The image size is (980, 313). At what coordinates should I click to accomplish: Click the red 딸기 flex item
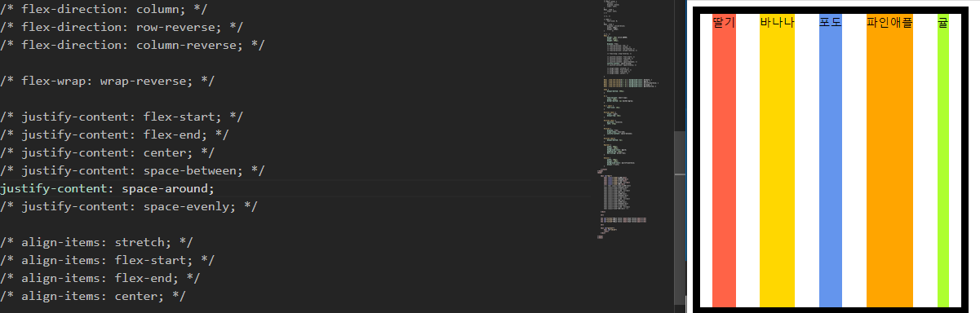(724, 160)
